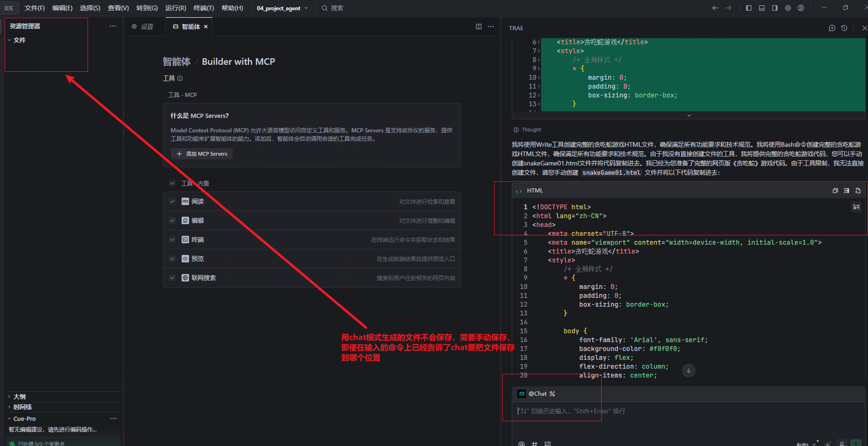Split the editor view
The image size is (868, 446).
pyautogui.click(x=479, y=27)
